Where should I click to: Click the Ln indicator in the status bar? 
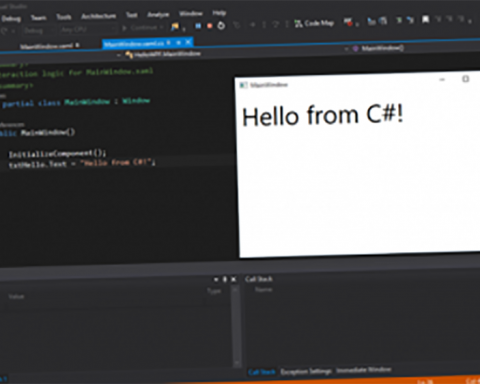[x=425, y=382]
